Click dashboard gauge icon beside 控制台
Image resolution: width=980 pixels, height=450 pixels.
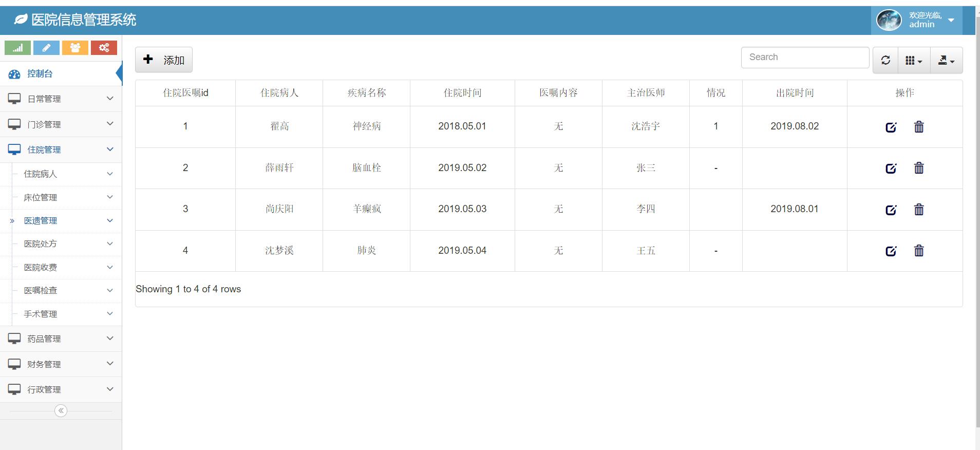(14, 74)
